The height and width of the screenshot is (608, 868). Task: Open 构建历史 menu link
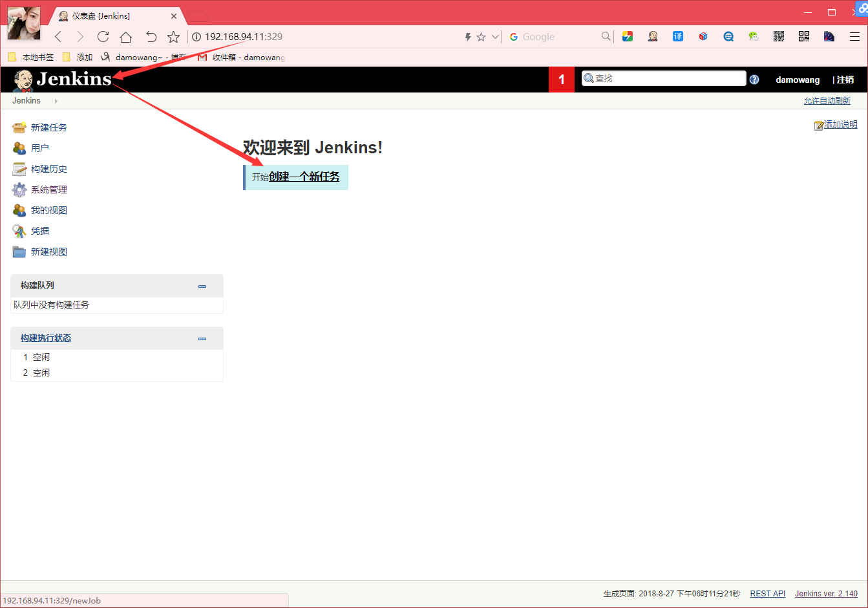49,169
